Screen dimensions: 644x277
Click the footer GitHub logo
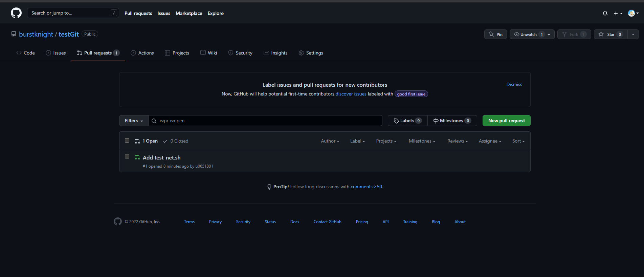click(x=118, y=221)
